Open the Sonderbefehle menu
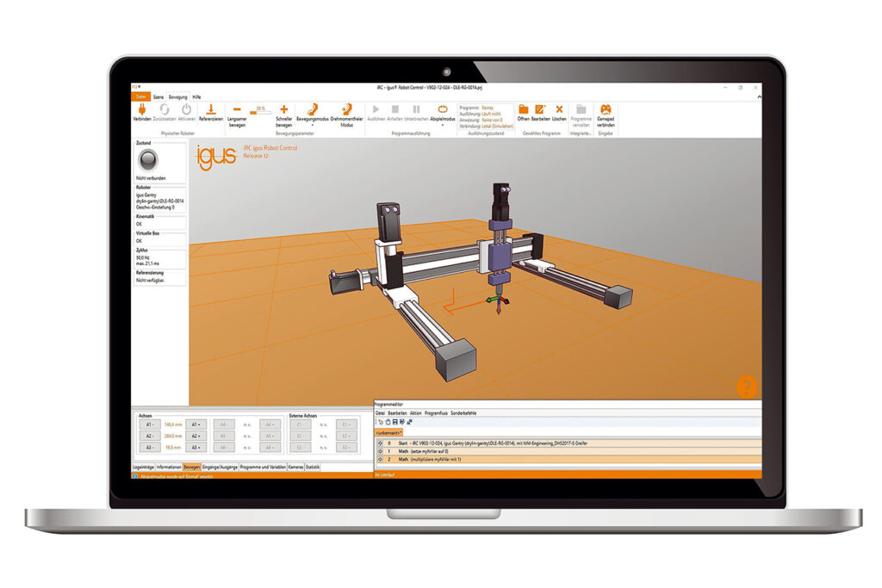Screen dimensions: 882x588 click(x=463, y=413)
